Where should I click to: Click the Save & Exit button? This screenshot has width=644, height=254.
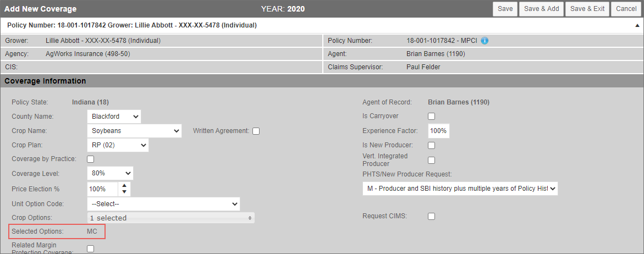pos(587,9)
